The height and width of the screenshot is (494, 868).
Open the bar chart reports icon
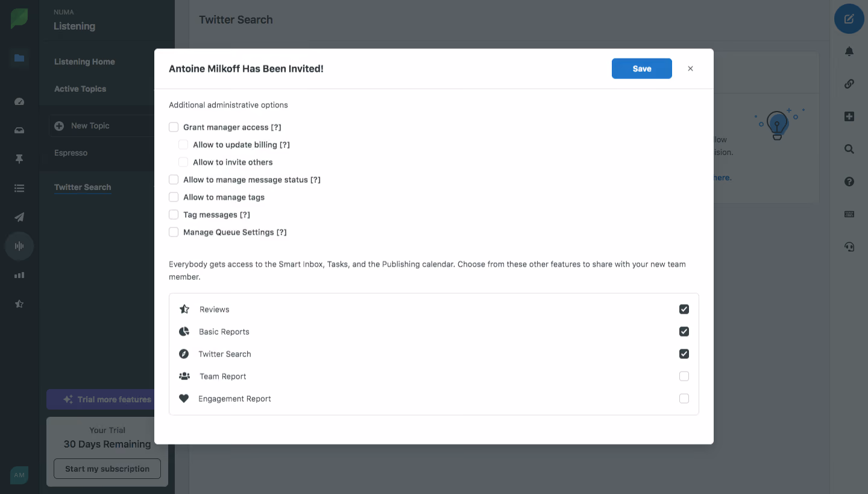[19, 275]
